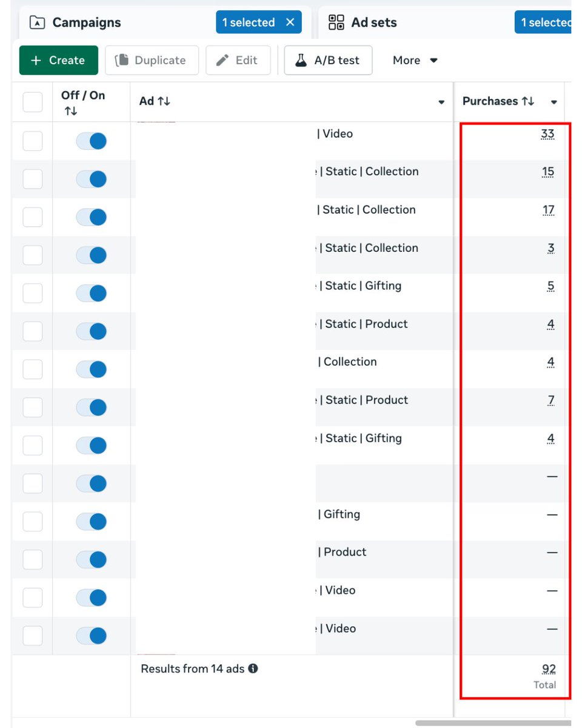
Task: Turn off the Collection ad with 3 purchases
Action: 92,255
